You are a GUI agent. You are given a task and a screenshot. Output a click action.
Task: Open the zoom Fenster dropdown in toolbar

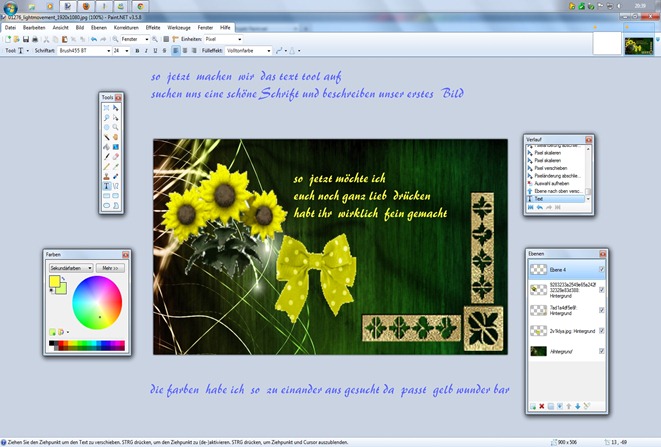point(134,39)
